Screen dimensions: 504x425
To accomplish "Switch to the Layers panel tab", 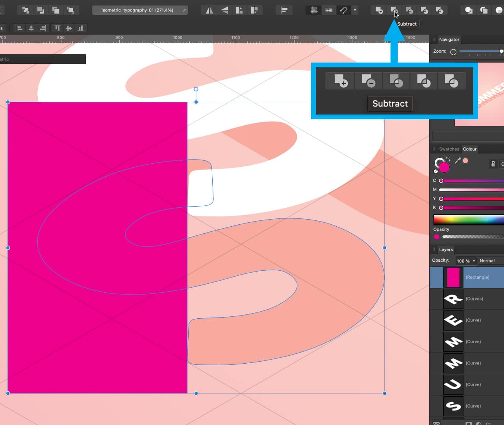I will click(x=446, y=249).
